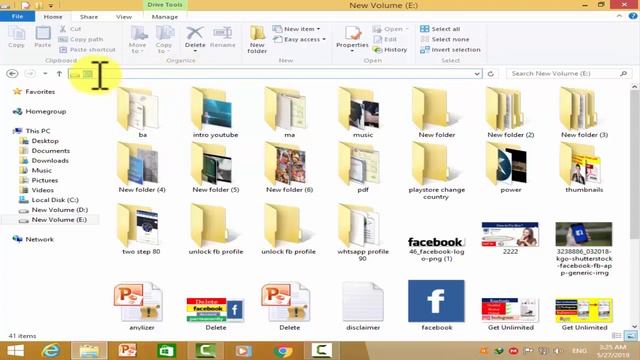Select the 'whtsapp profile 90' folder
This screenshot has height=360, width=640.
click(x=363, y=233)
